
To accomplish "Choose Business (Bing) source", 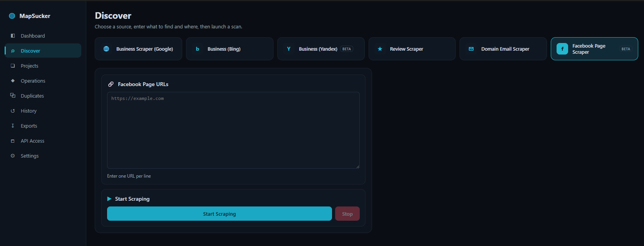I will pos(229,49).
